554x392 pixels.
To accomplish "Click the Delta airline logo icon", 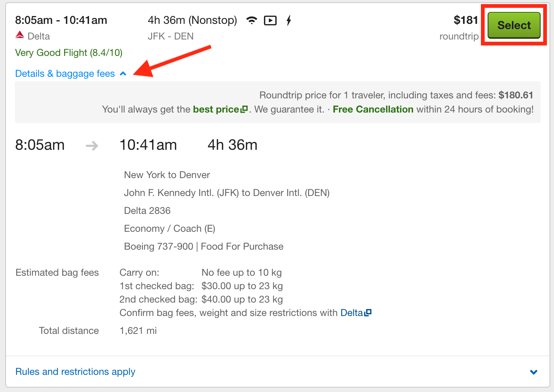I will coord(20,35).
